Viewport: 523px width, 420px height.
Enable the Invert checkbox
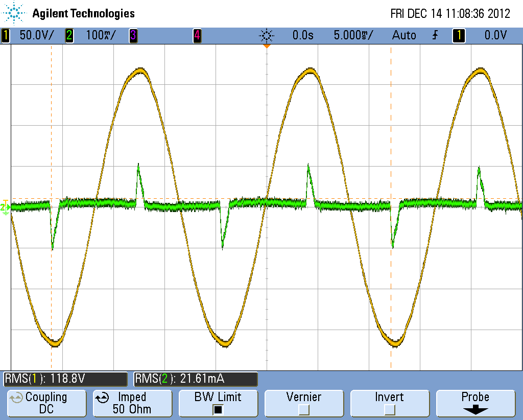pyautogui.click(x=389, y=409)
